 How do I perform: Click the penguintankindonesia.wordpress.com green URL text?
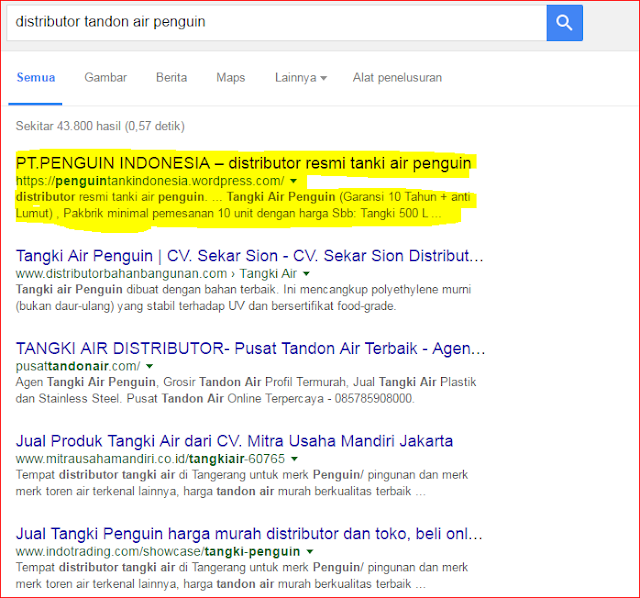[x=150, y=180]
